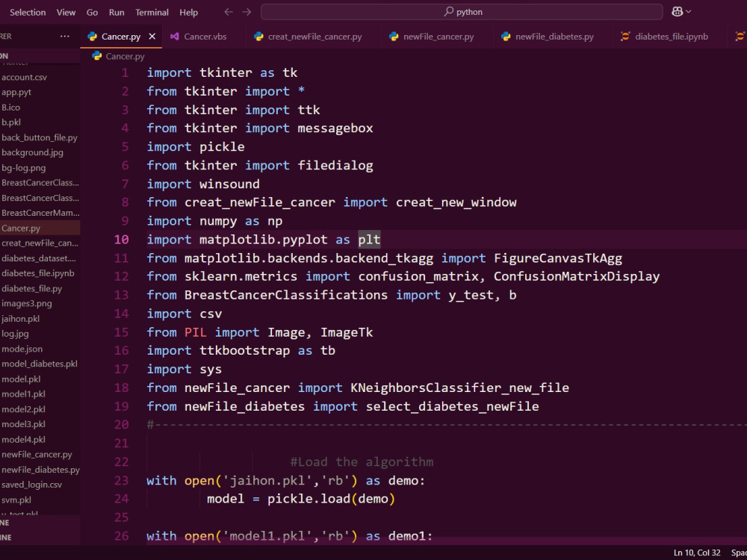The image size is (747, 560).
Task: Click line number 20 in the gutter
Action: pyautogui.click(x=122, y=425)
